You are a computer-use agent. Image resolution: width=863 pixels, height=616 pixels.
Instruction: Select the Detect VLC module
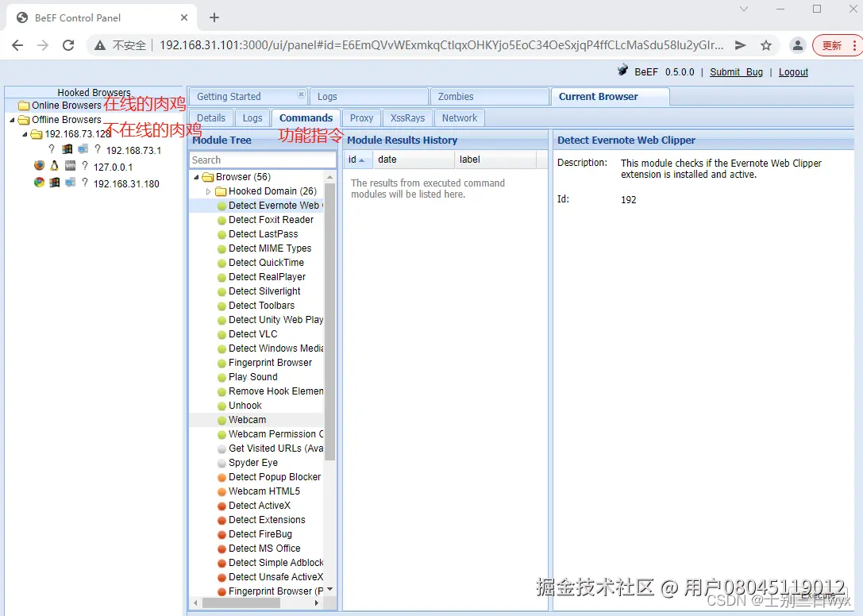pos(252,334)
